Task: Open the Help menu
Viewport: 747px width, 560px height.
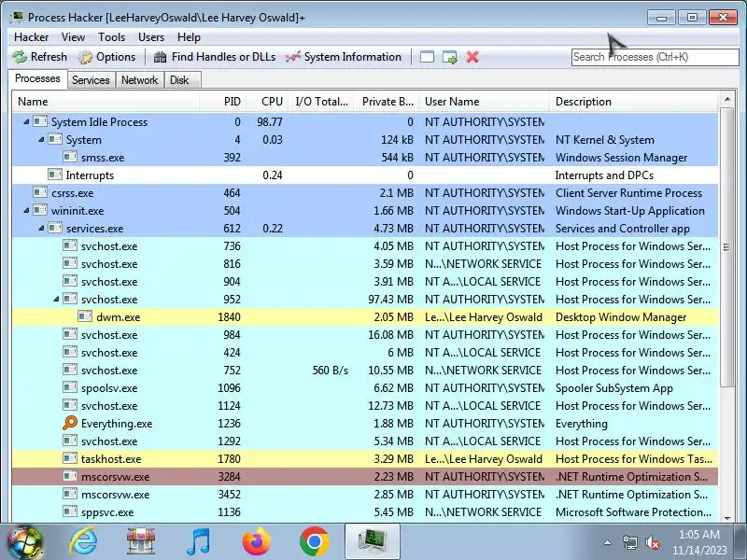Action: point(189,37)
